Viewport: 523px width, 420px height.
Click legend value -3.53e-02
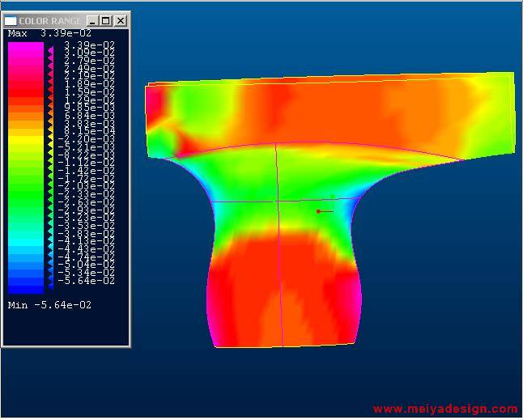coord(87,225)
